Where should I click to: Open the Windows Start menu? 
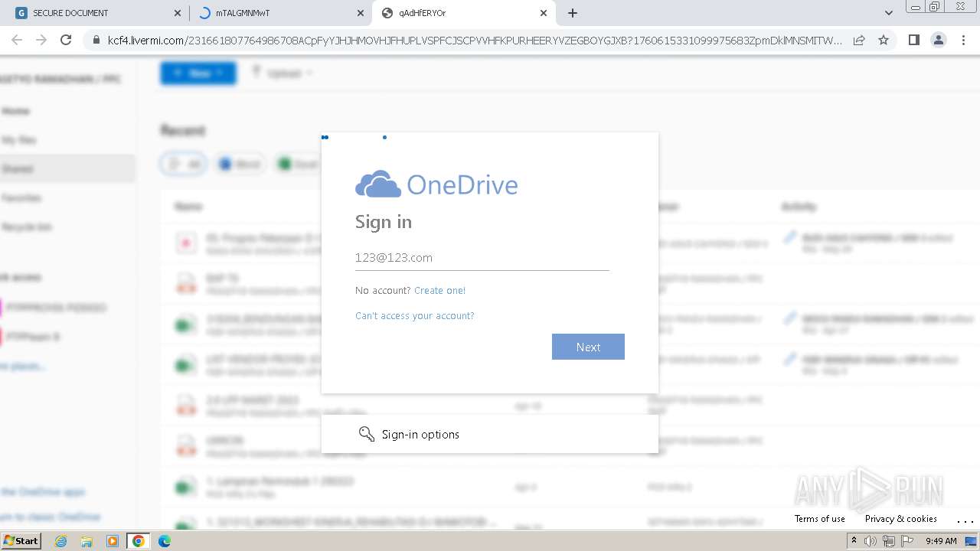click(x=21, y=541)
